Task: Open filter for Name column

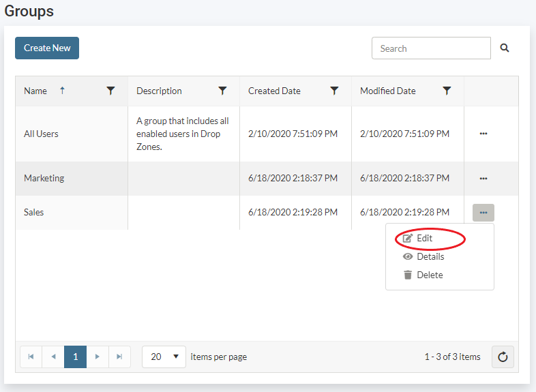Action: tap(111, 91)
